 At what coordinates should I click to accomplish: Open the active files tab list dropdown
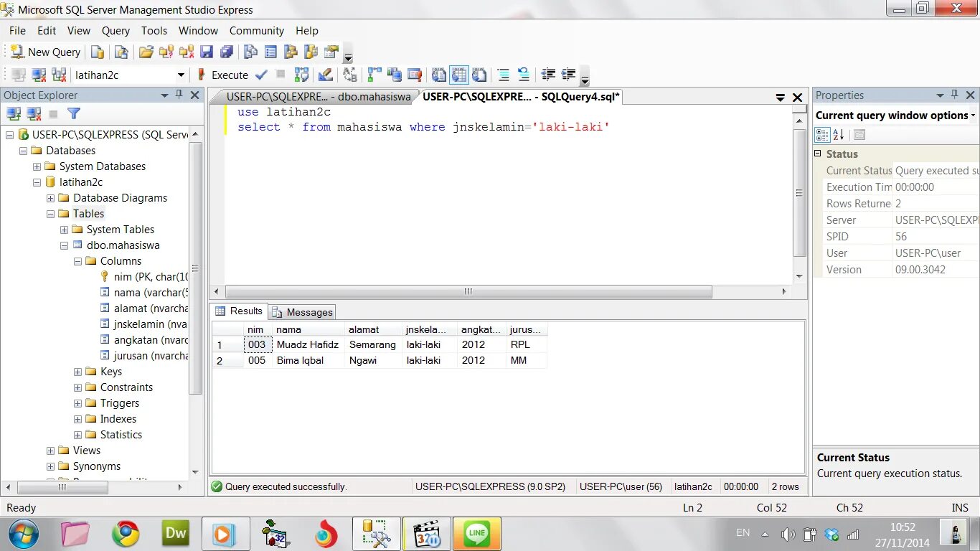tap(781, 97)
